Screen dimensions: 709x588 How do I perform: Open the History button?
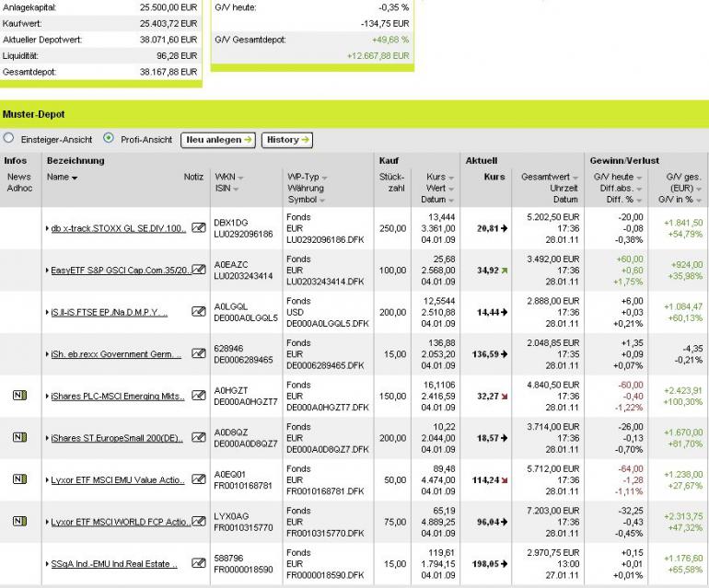tap(287, 140)
